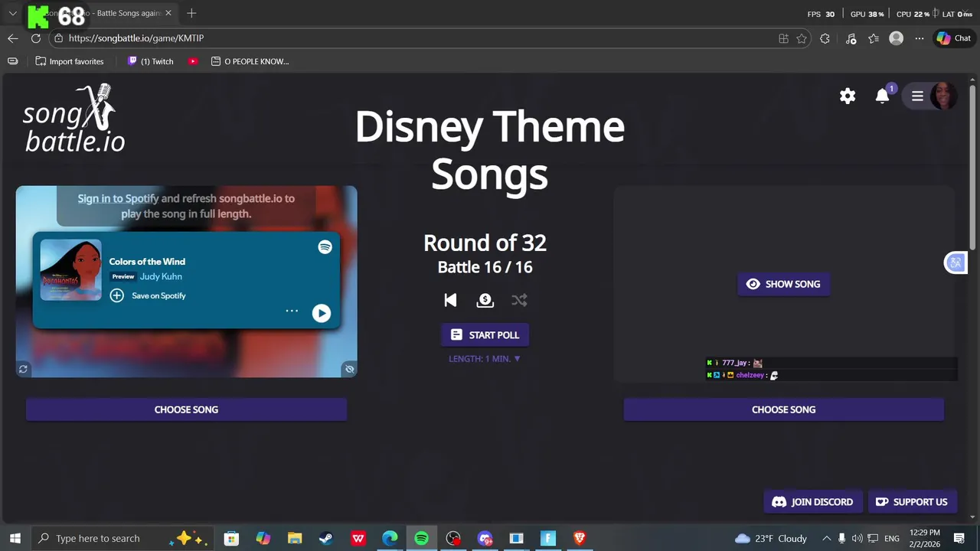The width and height of the screenshot is (980, 551).
Task: Open the browser three-dots menu
Action: coord(920,38)
